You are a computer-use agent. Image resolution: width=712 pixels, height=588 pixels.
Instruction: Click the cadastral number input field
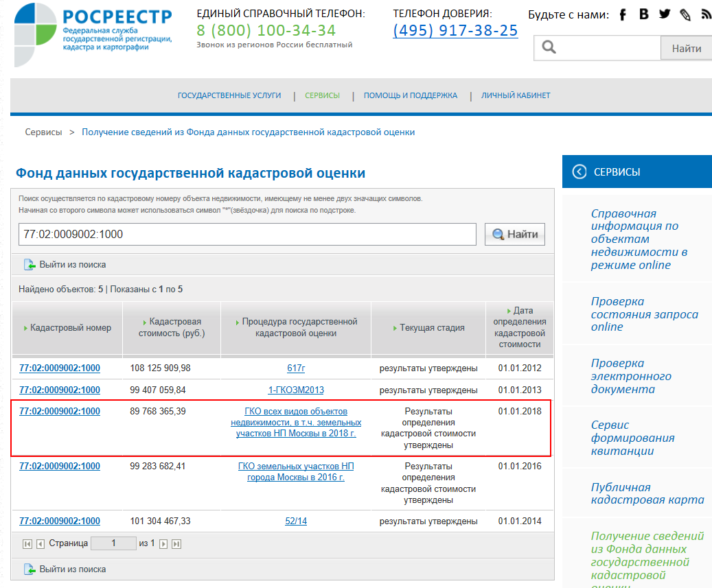tap(247, 234)
